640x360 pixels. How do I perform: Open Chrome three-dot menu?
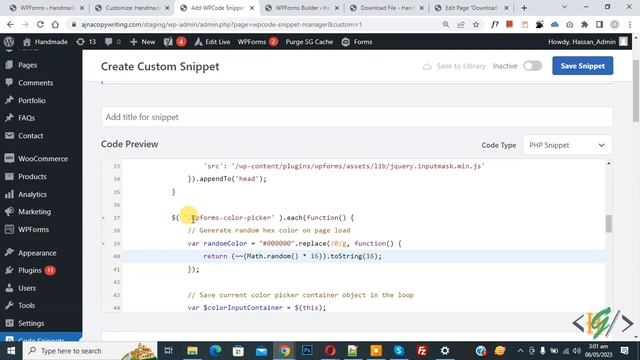(630, 24)
